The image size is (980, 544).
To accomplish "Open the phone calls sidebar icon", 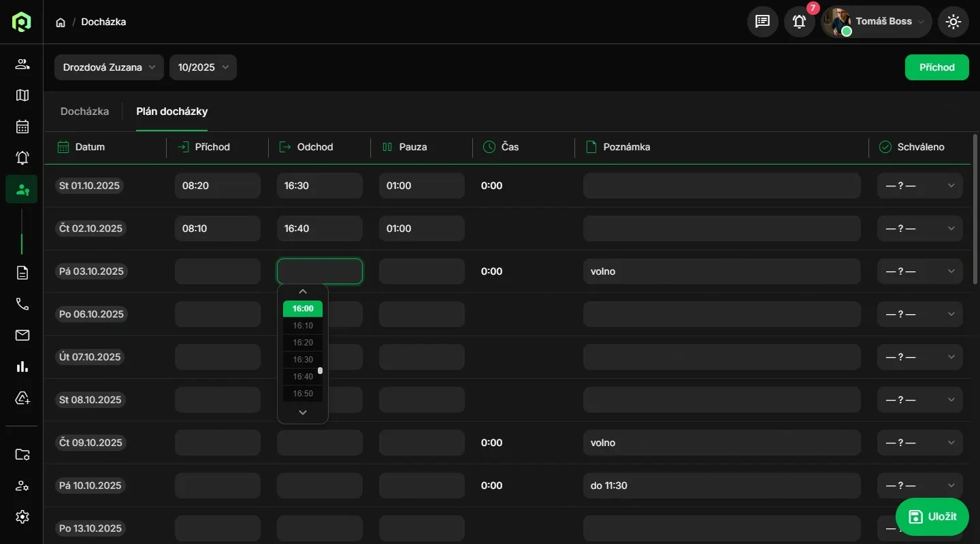I will click(x=22, y=304).
